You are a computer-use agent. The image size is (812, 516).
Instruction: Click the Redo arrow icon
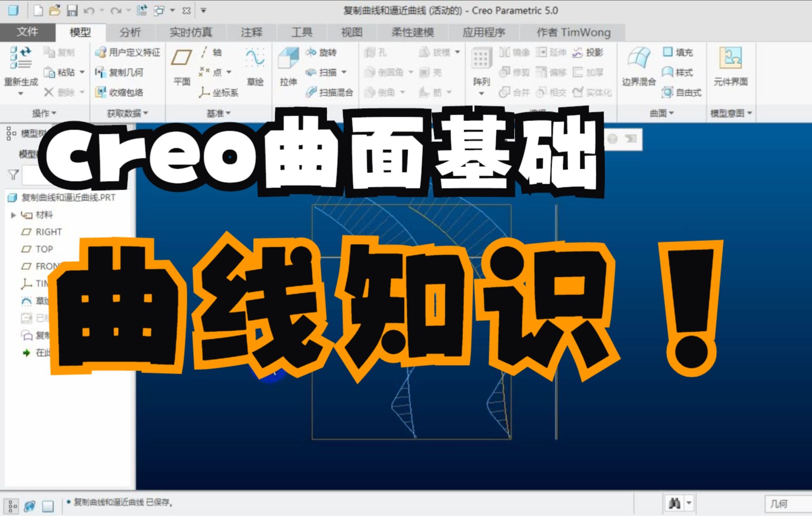pyautogui.click(x=115, y=10)
